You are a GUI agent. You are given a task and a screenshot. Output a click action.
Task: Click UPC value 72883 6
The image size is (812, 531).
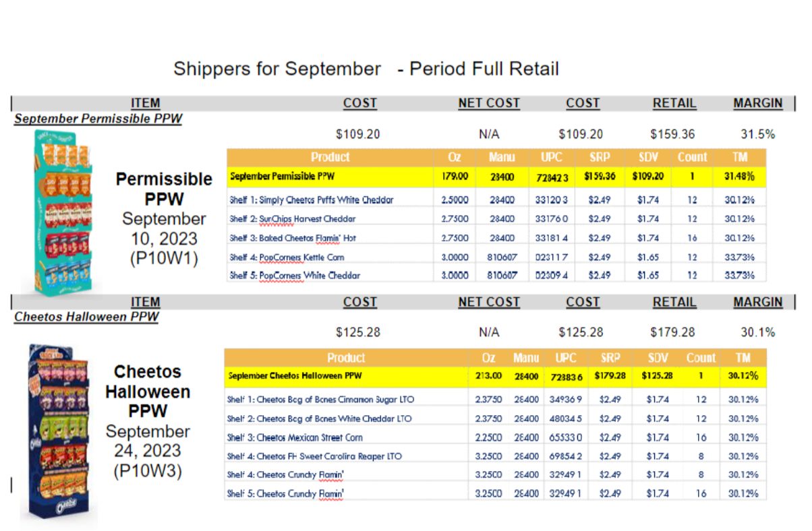[x=567, y=376]
